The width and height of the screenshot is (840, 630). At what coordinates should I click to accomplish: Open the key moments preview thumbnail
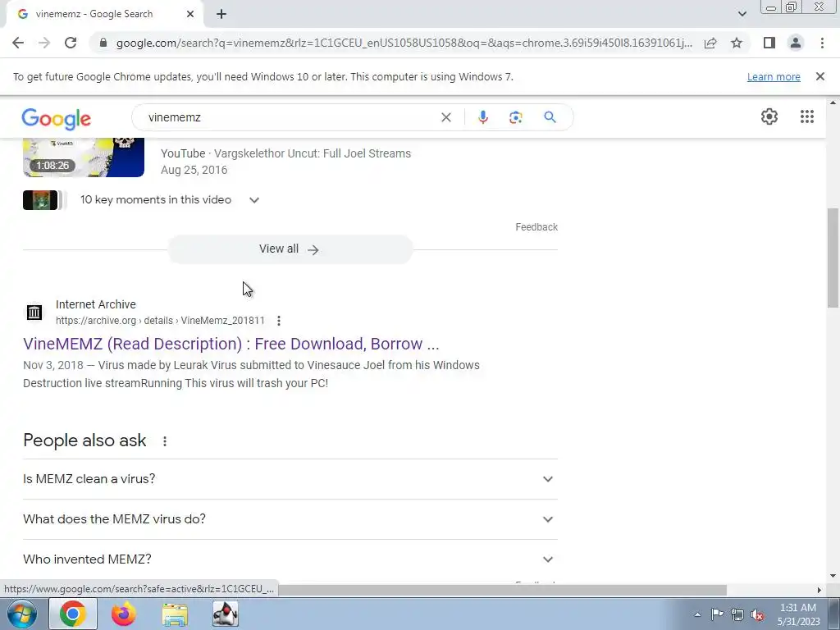click(40, 200)
